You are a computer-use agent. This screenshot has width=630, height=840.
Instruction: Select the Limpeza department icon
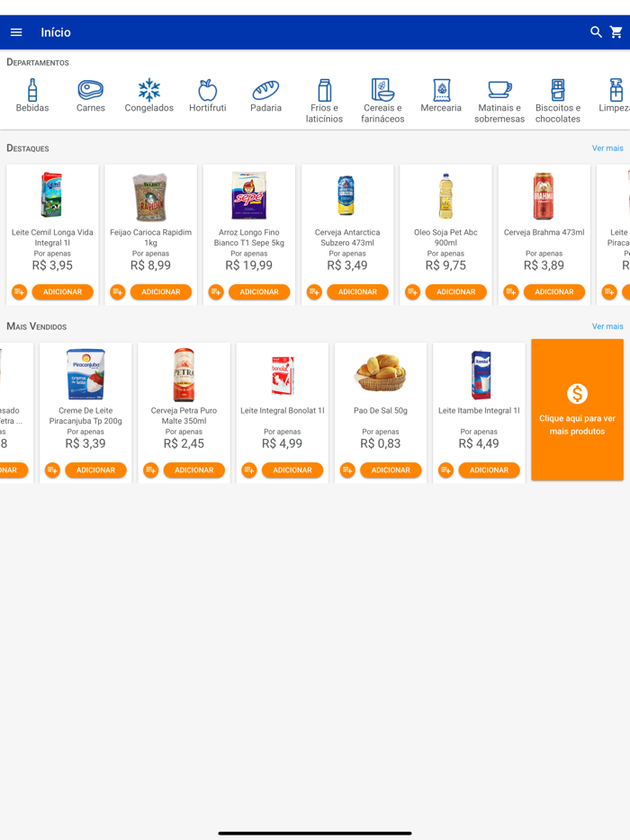[x=616, y=90]
